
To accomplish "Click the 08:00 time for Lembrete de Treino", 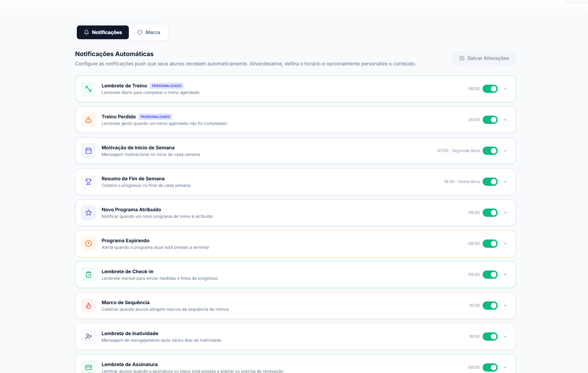I will (x=474, y=89).
